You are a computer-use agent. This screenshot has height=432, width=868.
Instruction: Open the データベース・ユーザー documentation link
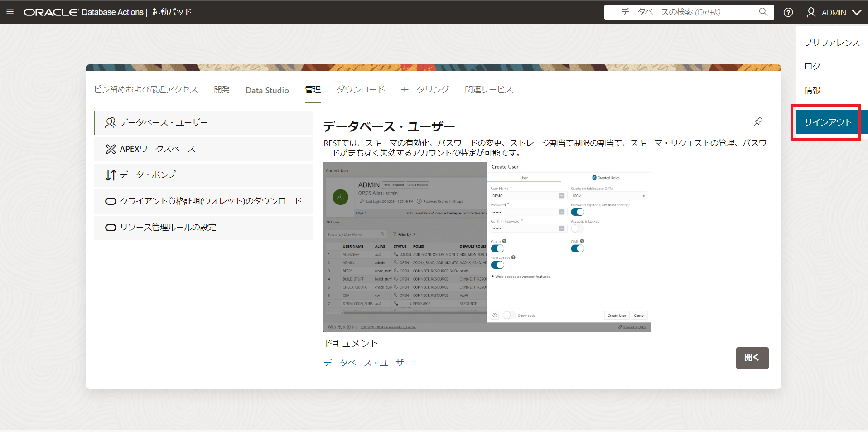367,363
